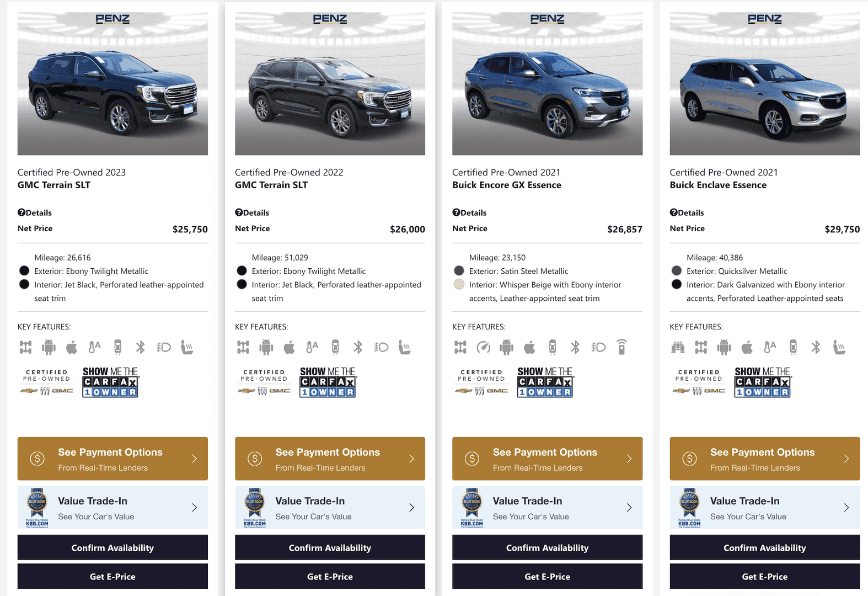Viewport: 868px width, 596px height.
Task: Select the cruise control icon for the Encore GX
Action: (484, 347)
